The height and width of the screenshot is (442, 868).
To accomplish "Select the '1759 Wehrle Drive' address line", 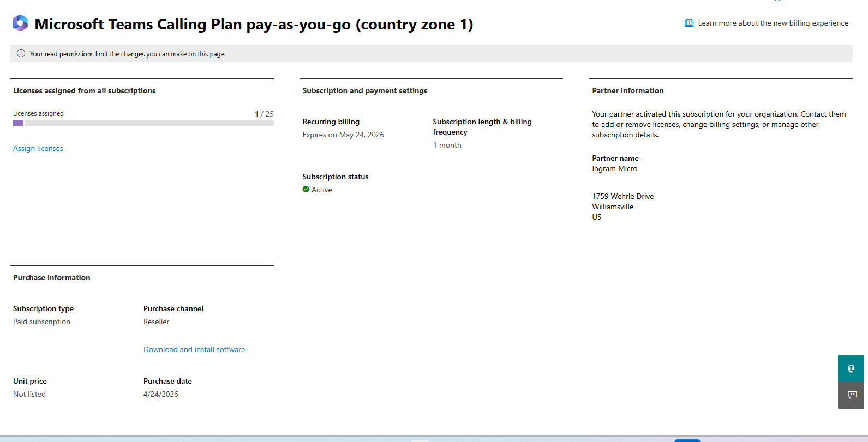I will point(623,196).
